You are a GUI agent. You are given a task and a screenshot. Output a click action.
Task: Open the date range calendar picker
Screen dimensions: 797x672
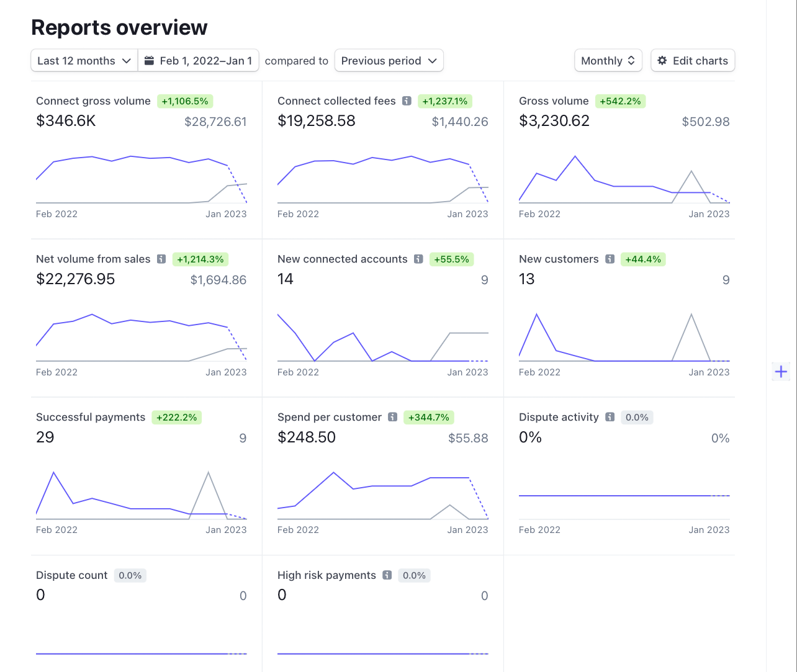199,61
